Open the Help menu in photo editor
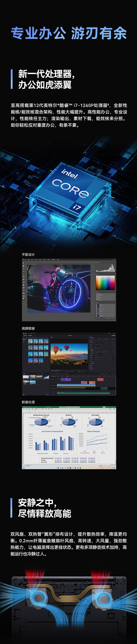Image resolution: width=137 pixels, height=644 pixels. tap(58, 259)
